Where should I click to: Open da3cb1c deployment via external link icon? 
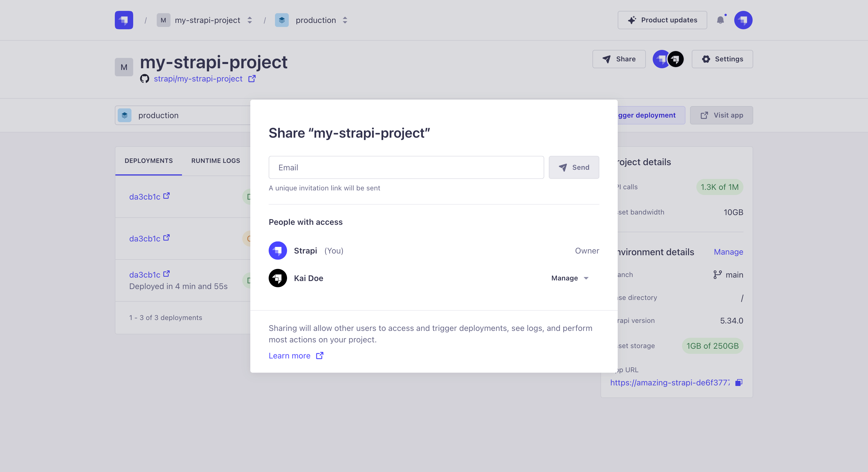coord(166,196)
